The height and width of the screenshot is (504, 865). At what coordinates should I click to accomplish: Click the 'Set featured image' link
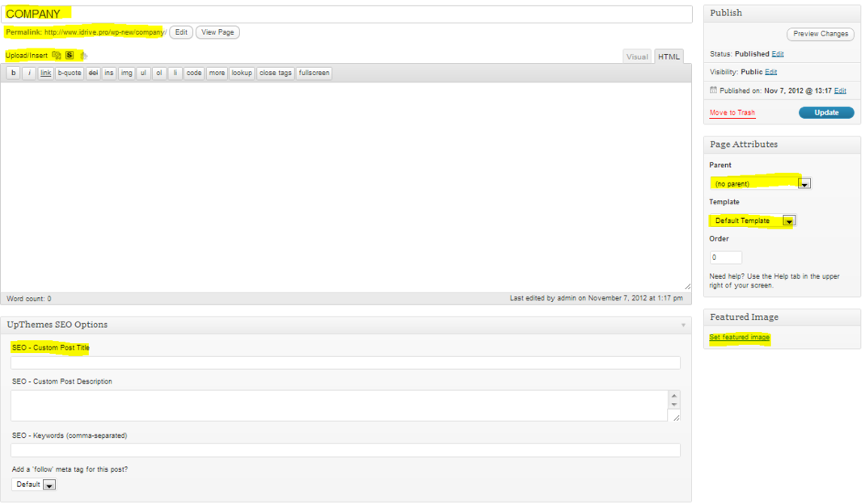739,338
